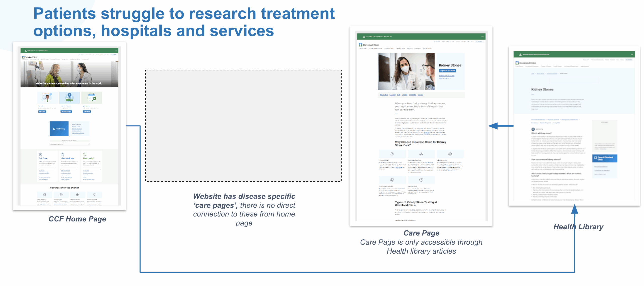Open Appointments in home page navigation

[85, 60]
